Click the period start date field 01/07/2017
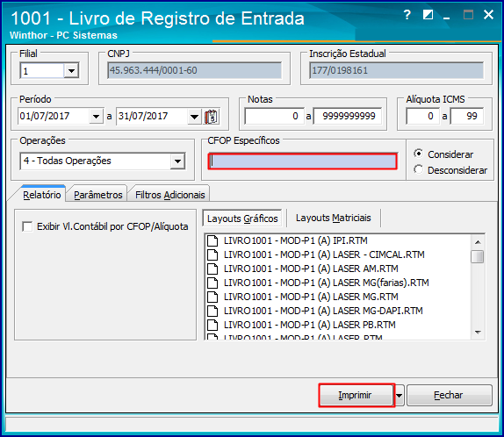Viewport: 504px width, 437px height. pos(54,116)
